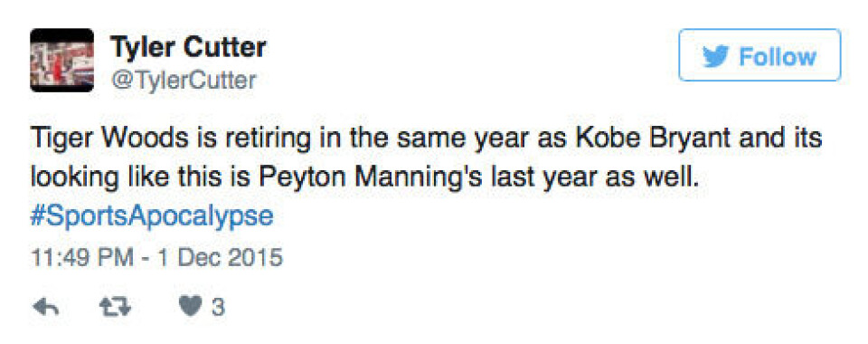
Task: Click the name Kobe Bryant in tweet
Action: coord(655,139)
